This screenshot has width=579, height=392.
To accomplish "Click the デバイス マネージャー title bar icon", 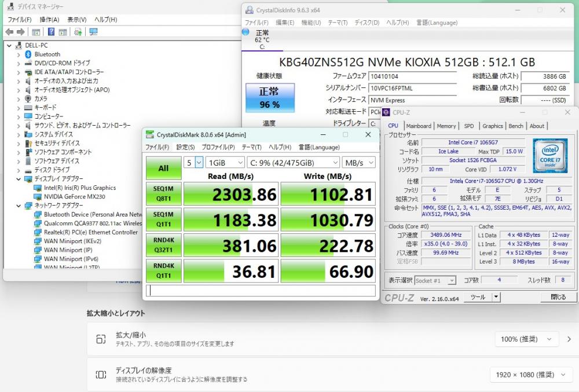I will [10, 6].
